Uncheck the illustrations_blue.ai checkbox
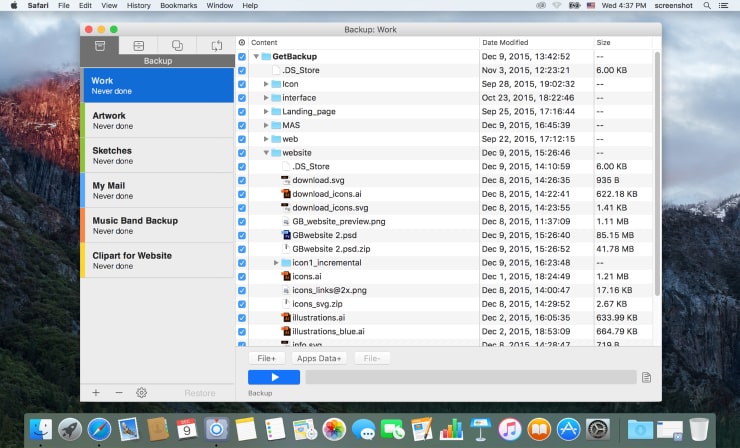 (242, 331)
